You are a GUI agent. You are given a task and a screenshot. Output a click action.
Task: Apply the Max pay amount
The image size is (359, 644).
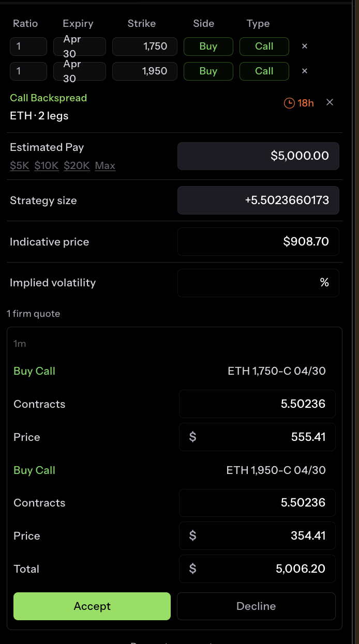pyautogui.click(x=105, y=165)
